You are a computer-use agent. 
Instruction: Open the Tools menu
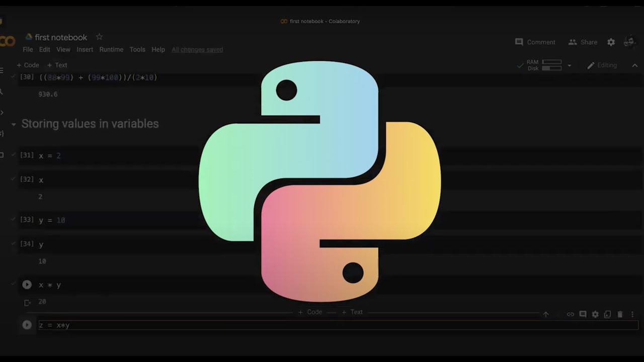tap(137, 49)
